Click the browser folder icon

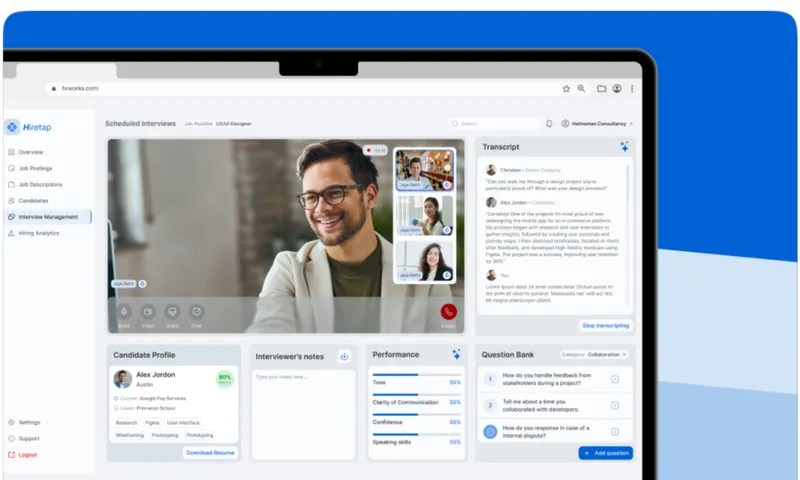[x=602, y=89]
